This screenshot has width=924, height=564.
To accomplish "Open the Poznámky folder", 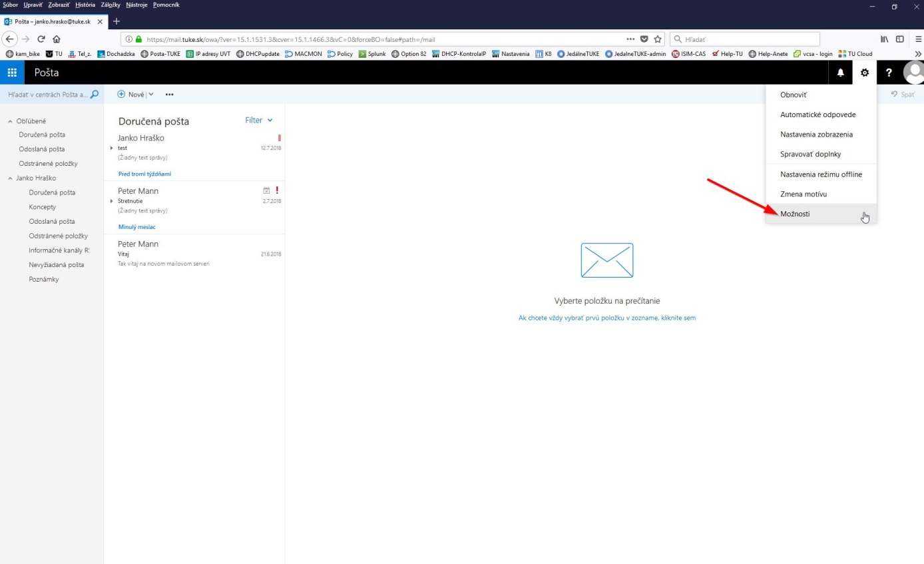I will coord(44,280).
